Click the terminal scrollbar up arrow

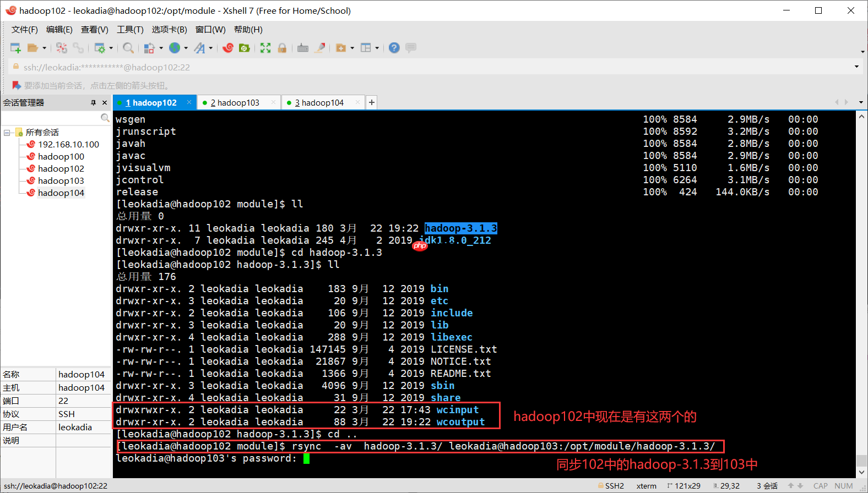[861, 116]
